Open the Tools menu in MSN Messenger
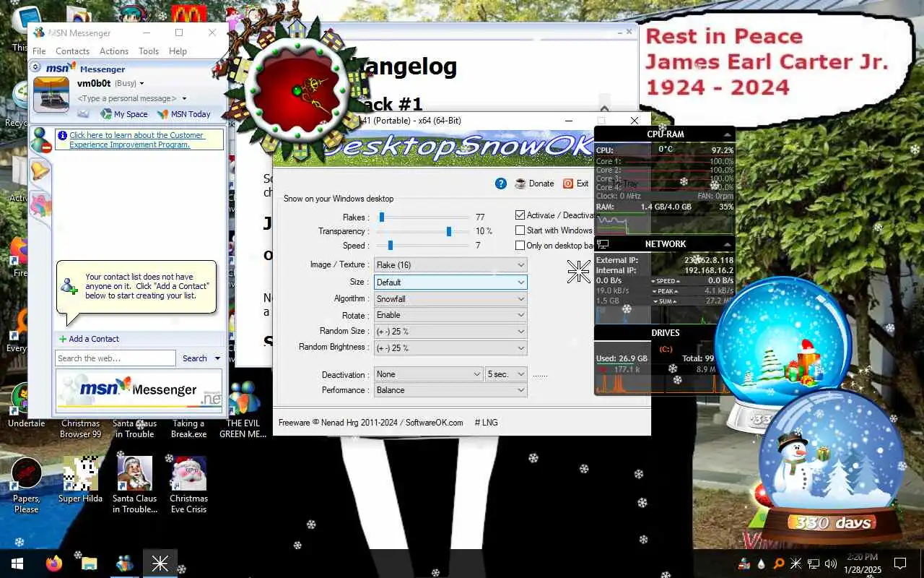 149,51
